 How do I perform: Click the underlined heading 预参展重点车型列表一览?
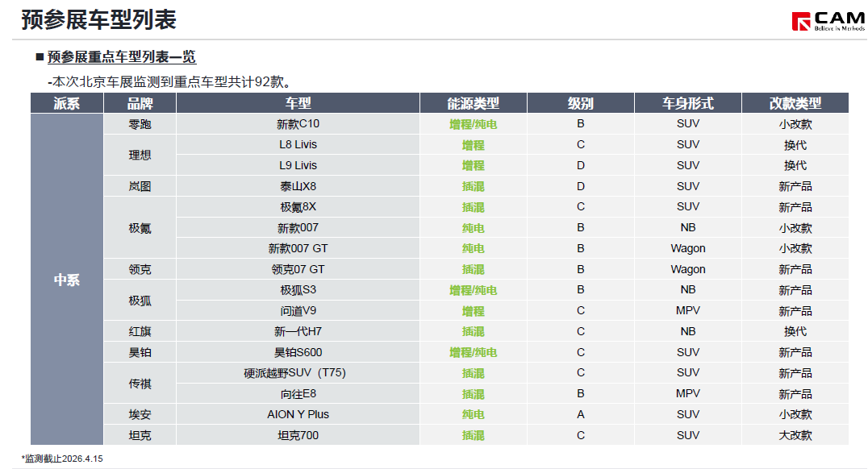tap(121, 57)
